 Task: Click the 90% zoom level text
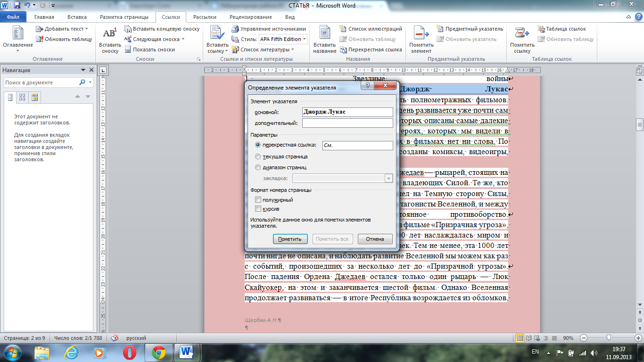(x=568, y=338)
